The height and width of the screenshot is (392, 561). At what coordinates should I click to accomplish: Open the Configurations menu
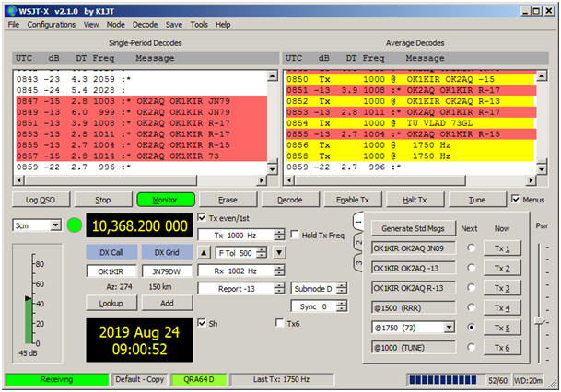coord(52,25)
